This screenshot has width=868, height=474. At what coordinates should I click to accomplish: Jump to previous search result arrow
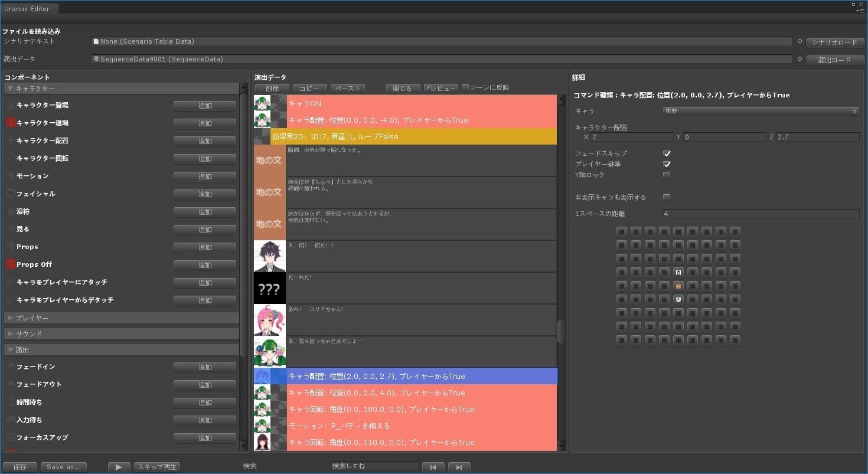(433, 467)
